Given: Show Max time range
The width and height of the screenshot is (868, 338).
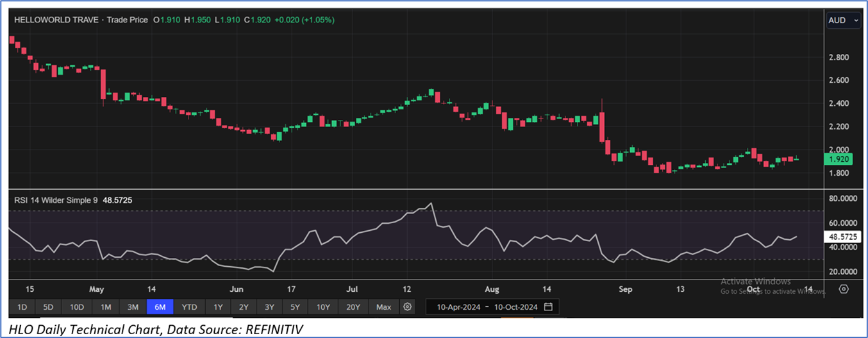Looking at the screenshot, I should (x=383, y=307).
